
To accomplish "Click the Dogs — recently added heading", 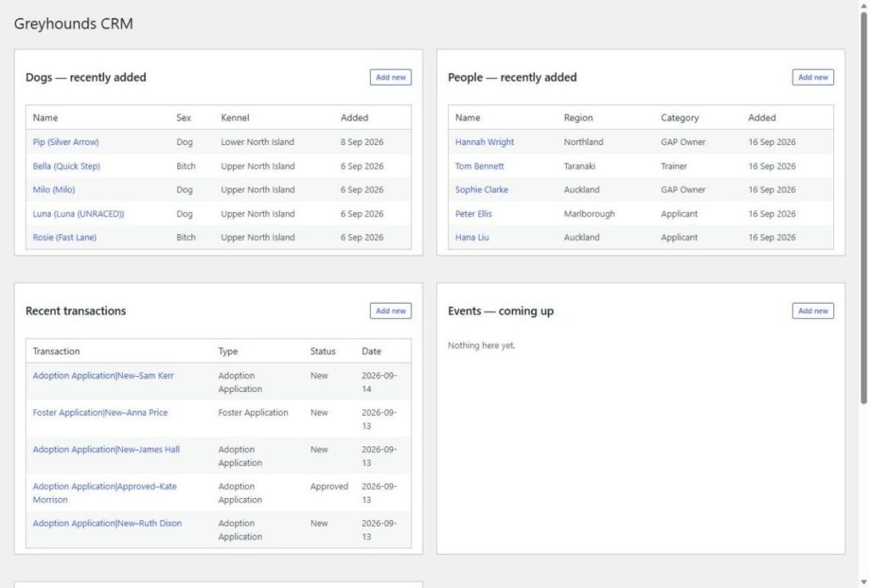I will (86, 77).
